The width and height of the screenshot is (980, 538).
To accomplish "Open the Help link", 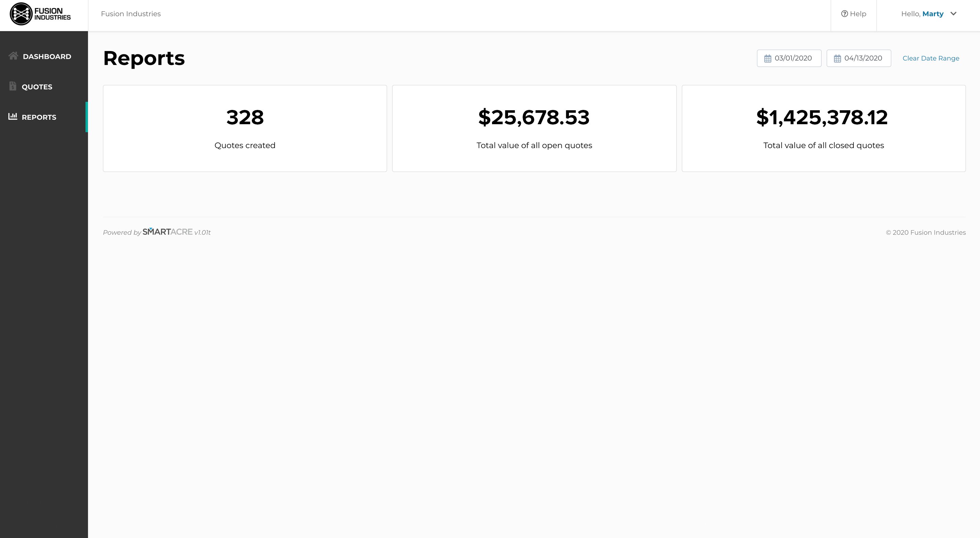I will point(854,14).
